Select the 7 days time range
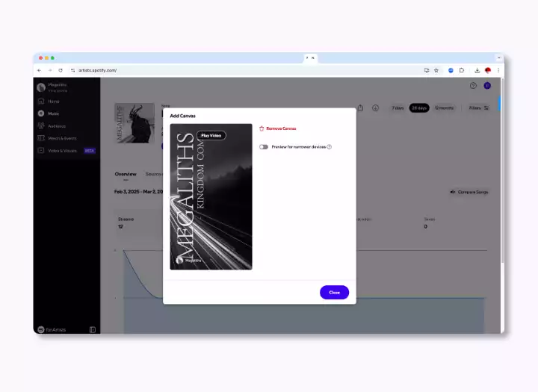 (398, 108)
